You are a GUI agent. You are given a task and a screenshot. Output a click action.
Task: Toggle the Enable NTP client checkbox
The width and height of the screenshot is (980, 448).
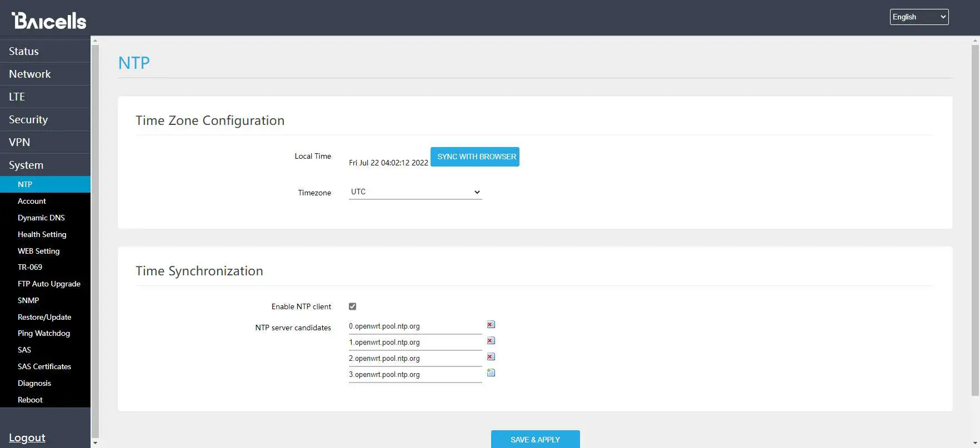point(352,306)
